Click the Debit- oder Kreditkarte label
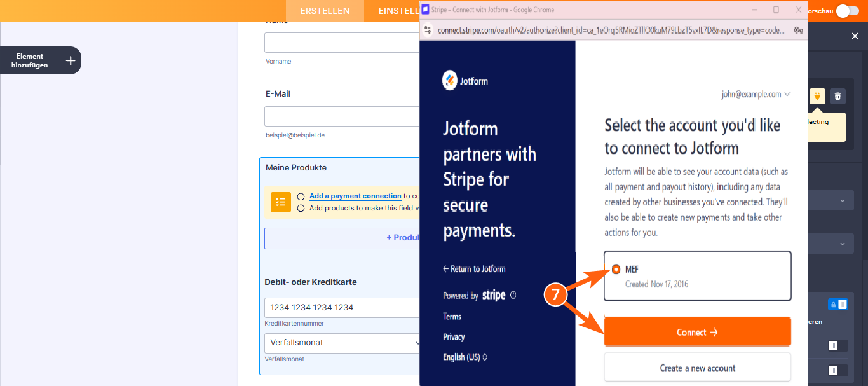 311,282
